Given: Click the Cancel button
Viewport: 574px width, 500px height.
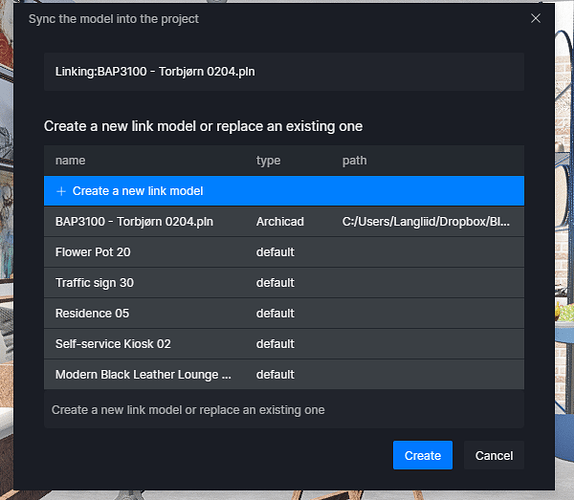Looking at the screenshot, I should 494,455.
